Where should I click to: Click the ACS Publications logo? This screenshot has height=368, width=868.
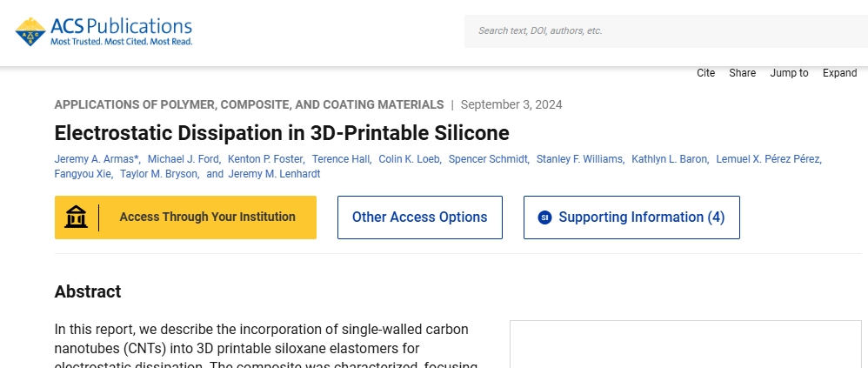103,31
